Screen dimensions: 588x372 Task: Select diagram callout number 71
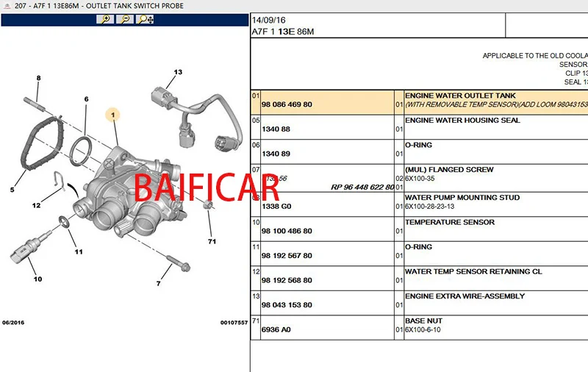(212, 241)
